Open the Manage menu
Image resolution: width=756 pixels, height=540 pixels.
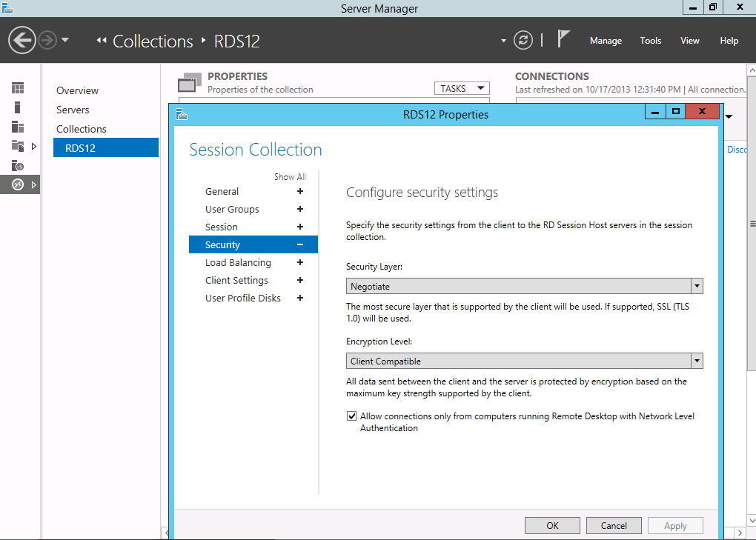[606, 41]
